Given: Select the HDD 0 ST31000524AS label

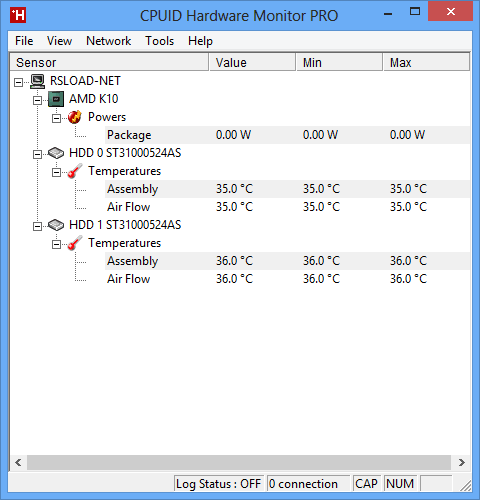Looking at the screenshot, I should [x=125, y=153].
